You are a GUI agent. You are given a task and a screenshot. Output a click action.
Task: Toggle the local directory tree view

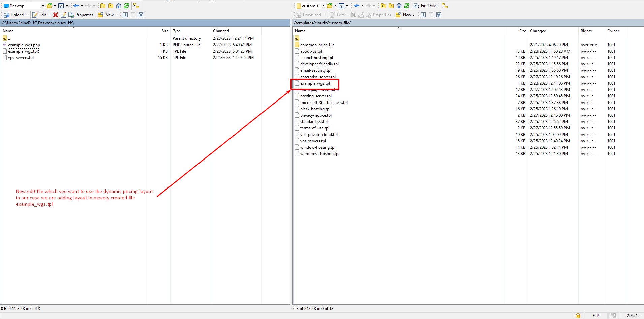pos(136,6)
